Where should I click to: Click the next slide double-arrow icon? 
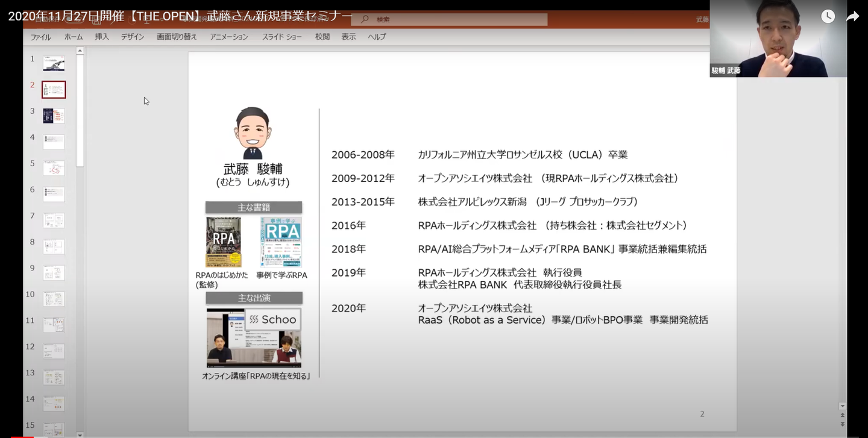click(x=843, y=425)
